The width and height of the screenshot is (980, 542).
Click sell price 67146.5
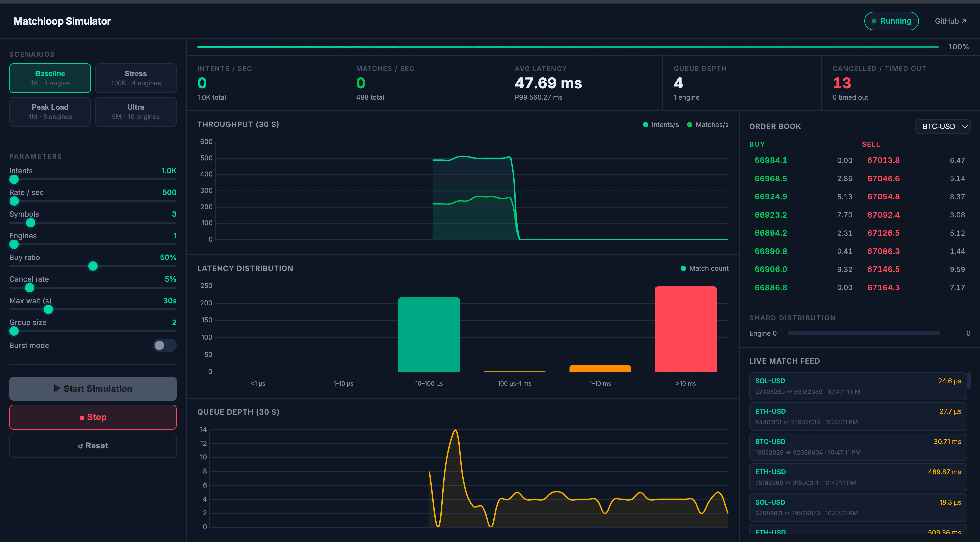click(883, 269)
